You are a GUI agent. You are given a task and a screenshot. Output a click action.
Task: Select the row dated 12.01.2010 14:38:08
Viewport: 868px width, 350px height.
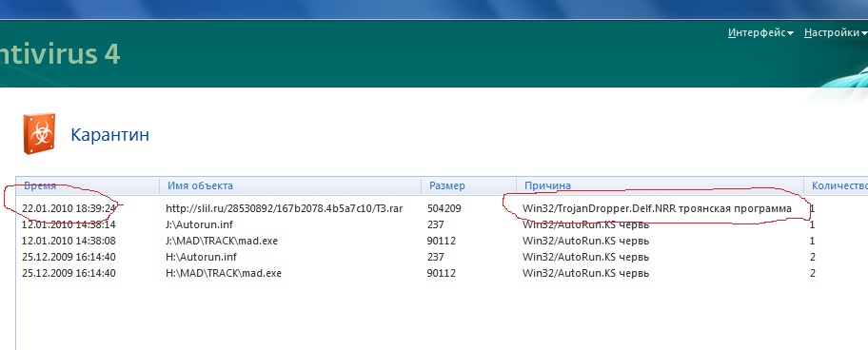click(69, 241)
